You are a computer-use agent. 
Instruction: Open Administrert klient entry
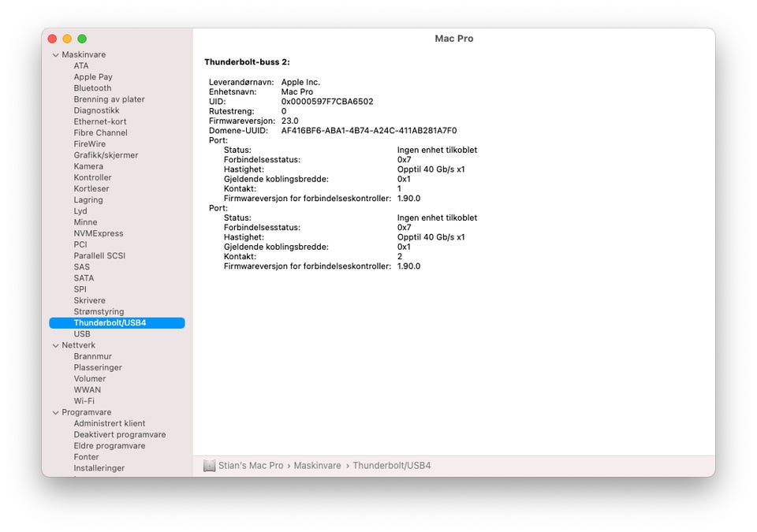click(x=109, y=423)
